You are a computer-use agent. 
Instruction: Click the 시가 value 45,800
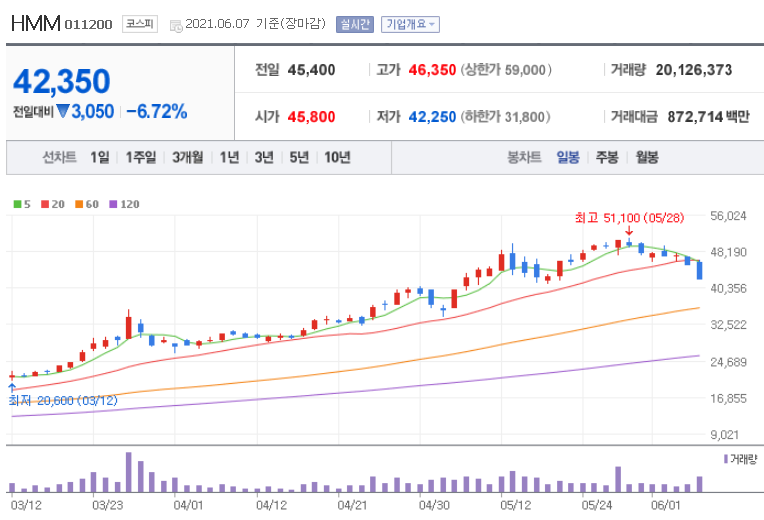(x=311, y=117)
